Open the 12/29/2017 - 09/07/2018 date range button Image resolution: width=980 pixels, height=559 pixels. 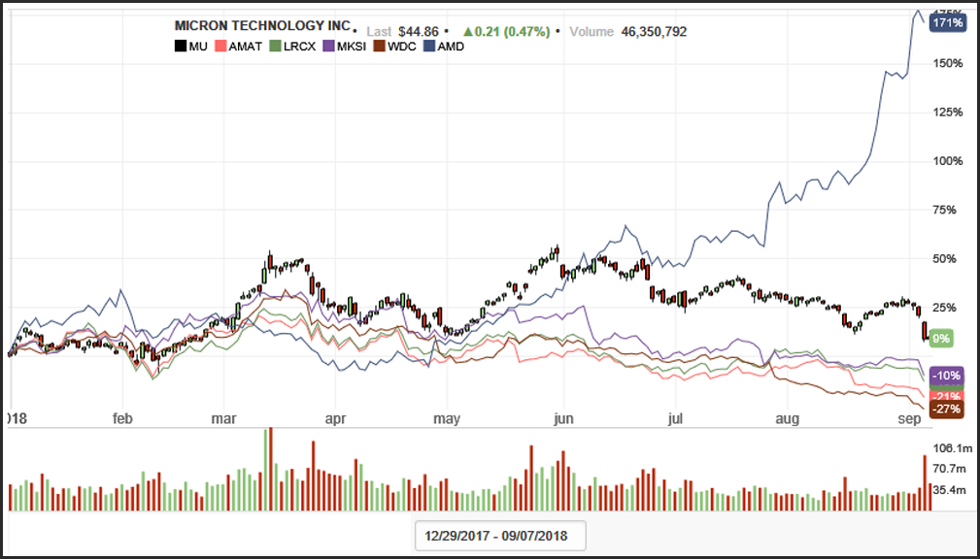(x=500, y=536)
